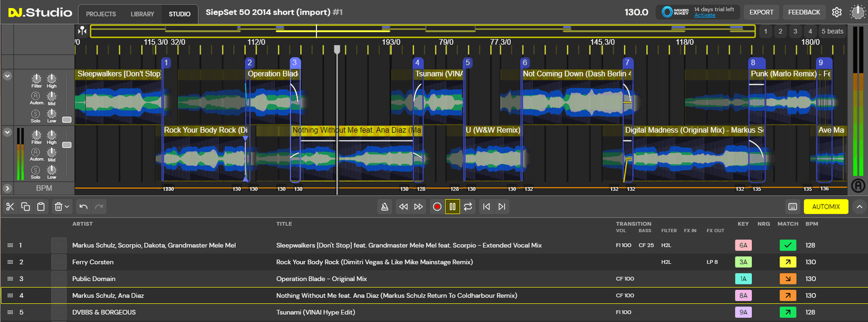Sort by the ARTIST column header
The height and width of the screenshot is (322, 868).
[82, 224]
